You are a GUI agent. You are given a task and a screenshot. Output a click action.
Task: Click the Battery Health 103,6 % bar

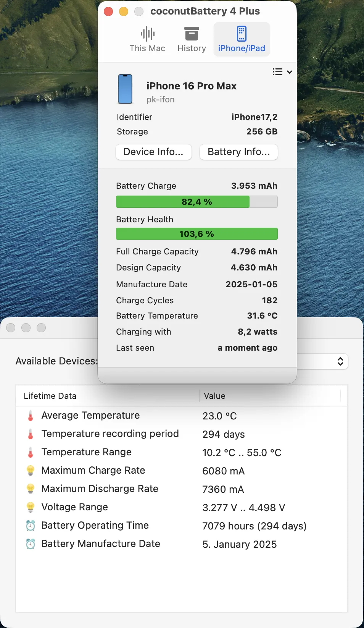pos(196,234)
